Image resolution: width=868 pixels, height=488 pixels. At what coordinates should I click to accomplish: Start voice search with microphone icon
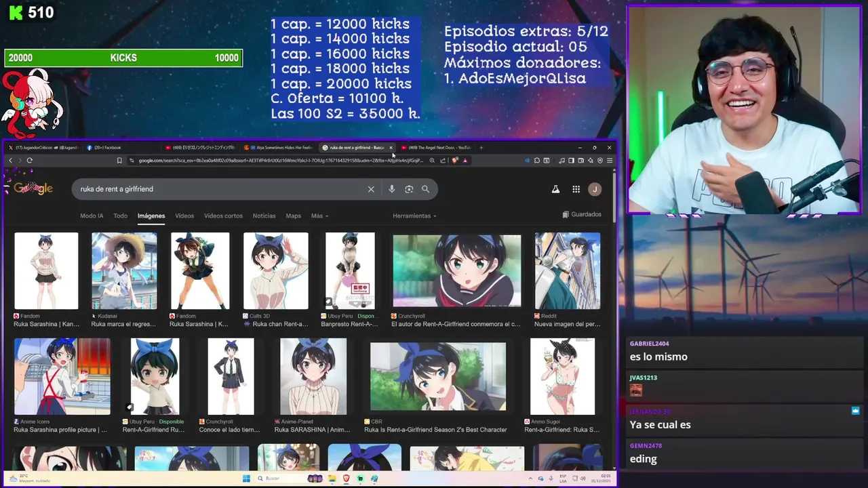(x=391, y=189)
